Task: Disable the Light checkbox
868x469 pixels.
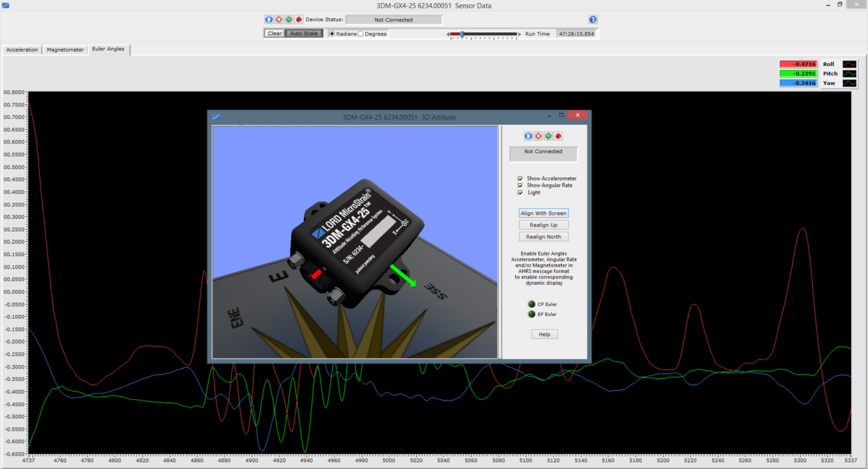Action: pos(520,193)
